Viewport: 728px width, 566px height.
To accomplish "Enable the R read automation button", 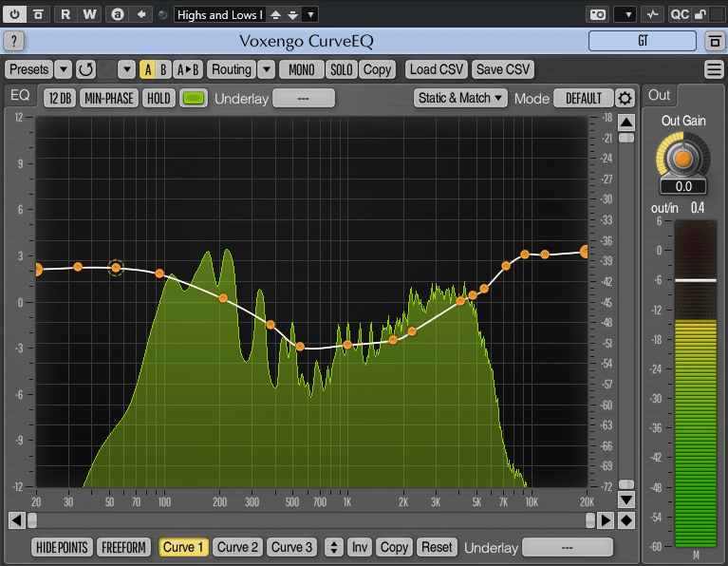I will pyautogui.click(x=65, y=14).
